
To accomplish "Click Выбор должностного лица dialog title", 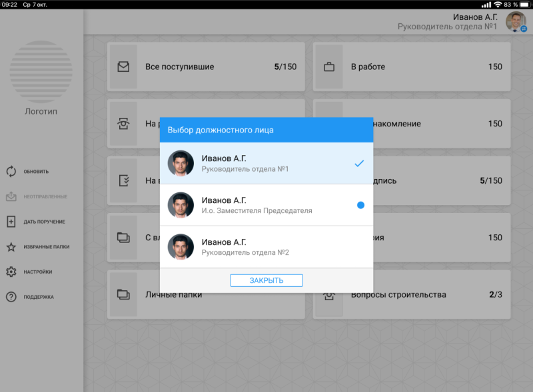I will (221, 130).
